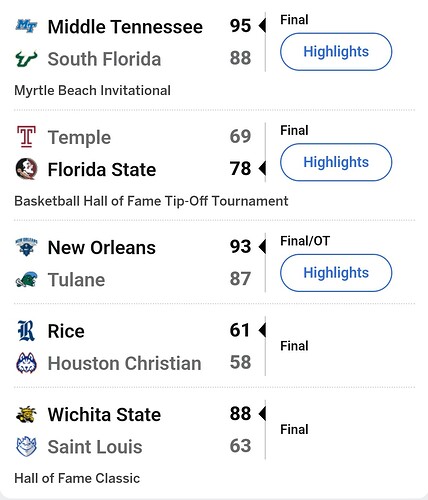Click the New Orleans Privateers logo
Viewport: 428px width, 500px height.
pos(26,247)
